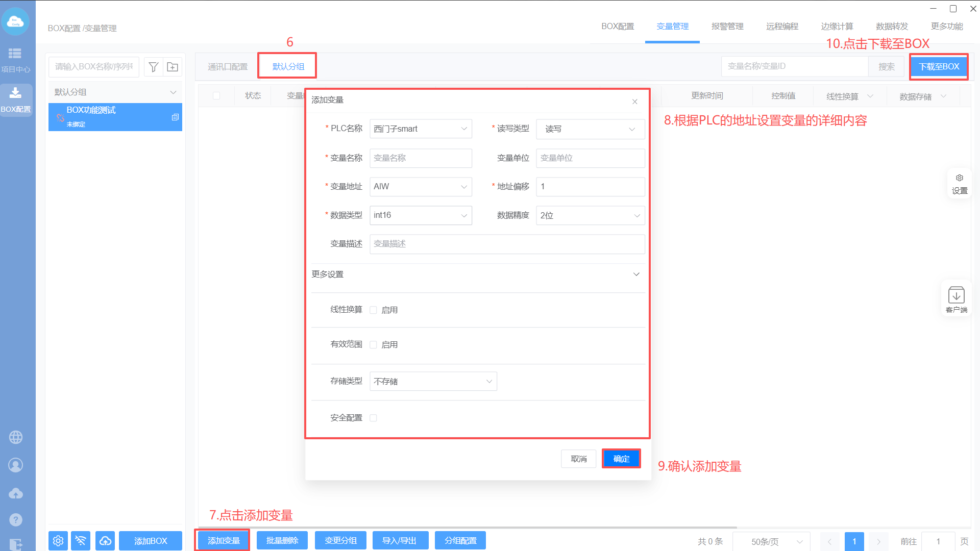This screenshot has height=551, width=980.
Task: Open the 存储类型 不存储 dropdown
Action: click(x=433, y=382)
